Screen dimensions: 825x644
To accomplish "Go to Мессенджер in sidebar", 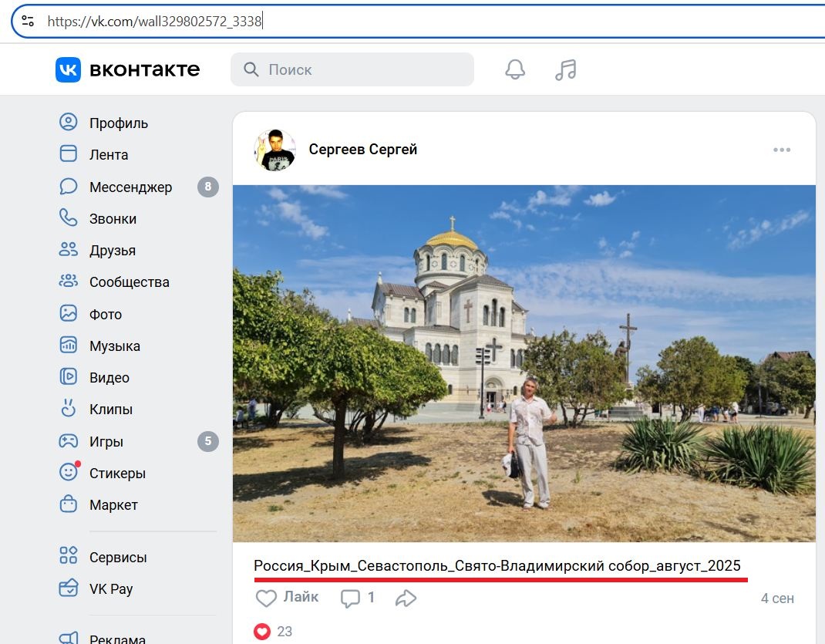I will [130, 187].
